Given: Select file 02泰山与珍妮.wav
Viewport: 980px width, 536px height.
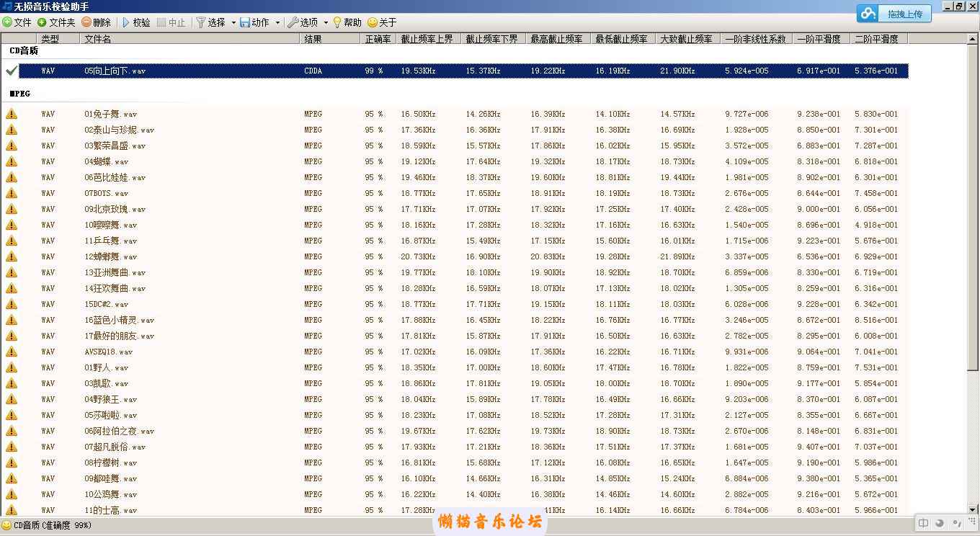Looking at the screenshot, I should [x=119, y=130].
